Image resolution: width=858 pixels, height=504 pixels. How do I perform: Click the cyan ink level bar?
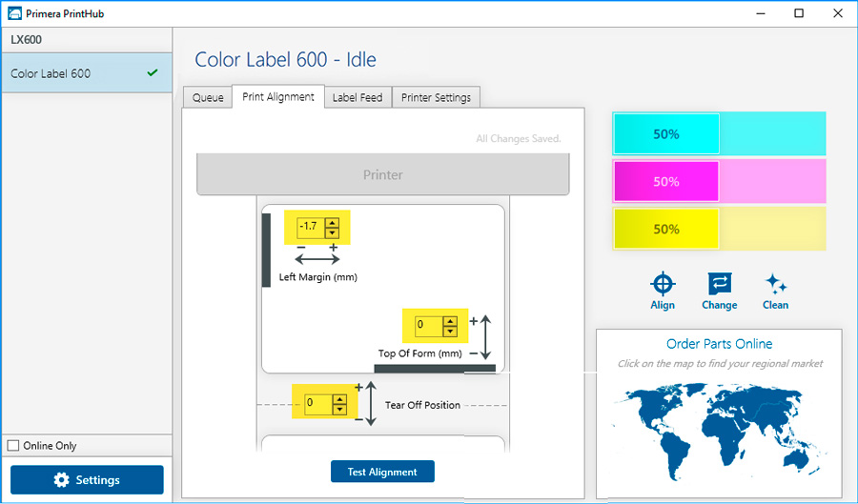[x=719, y=134]
